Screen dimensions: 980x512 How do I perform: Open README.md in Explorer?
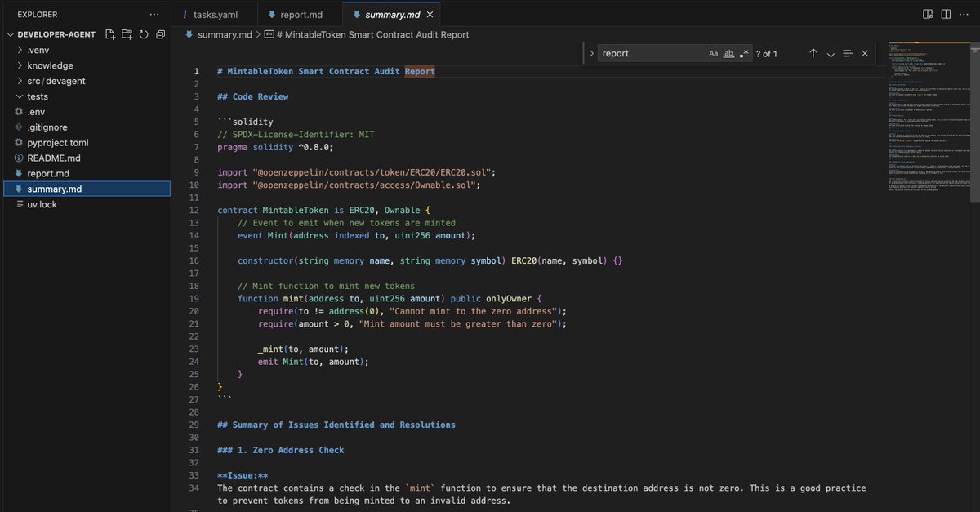click(x=85, y=158)
